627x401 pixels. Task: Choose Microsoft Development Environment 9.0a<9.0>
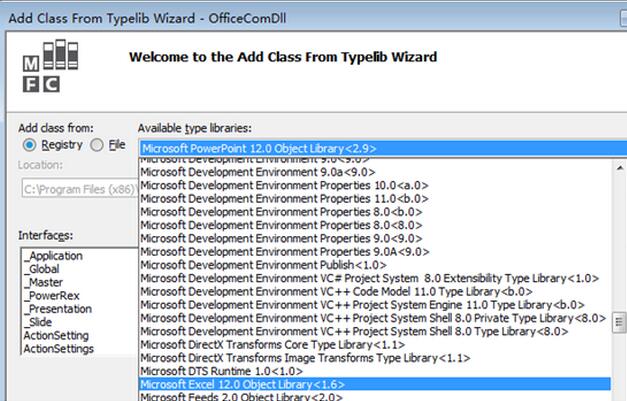point(375,172)
